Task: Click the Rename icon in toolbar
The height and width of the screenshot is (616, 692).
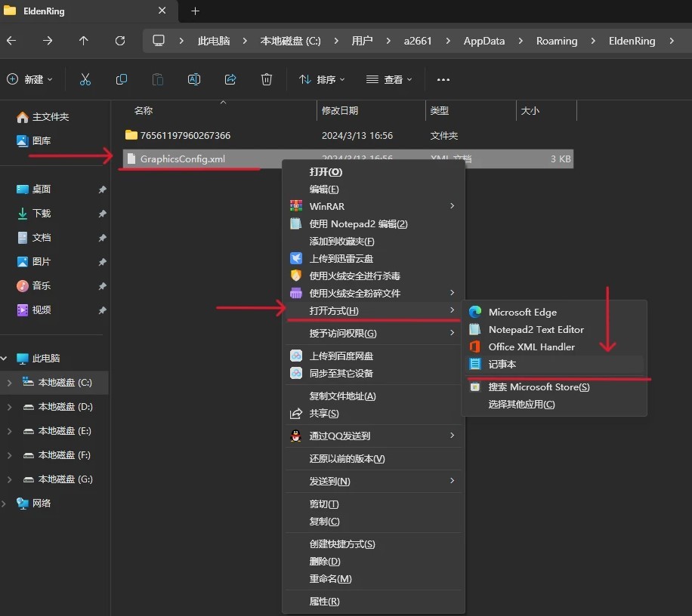Action: [194, 79]
